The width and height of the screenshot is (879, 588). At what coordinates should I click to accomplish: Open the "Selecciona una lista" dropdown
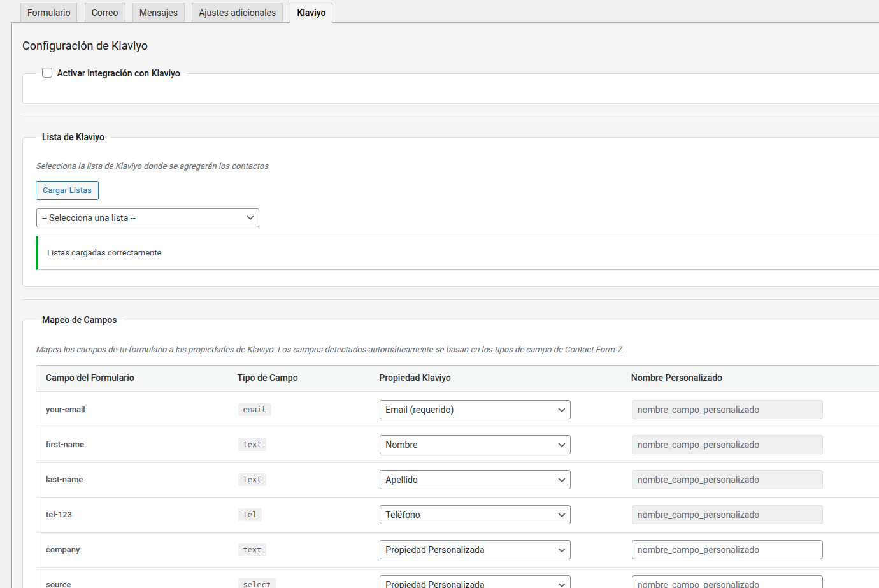pos(147,217)
